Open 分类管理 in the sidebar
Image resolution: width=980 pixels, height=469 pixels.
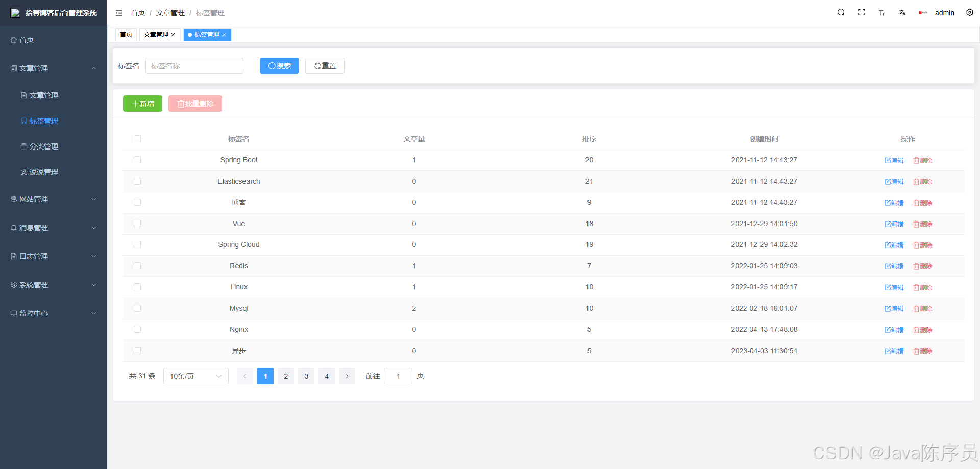pyautogui.click(x=54, y=146)
